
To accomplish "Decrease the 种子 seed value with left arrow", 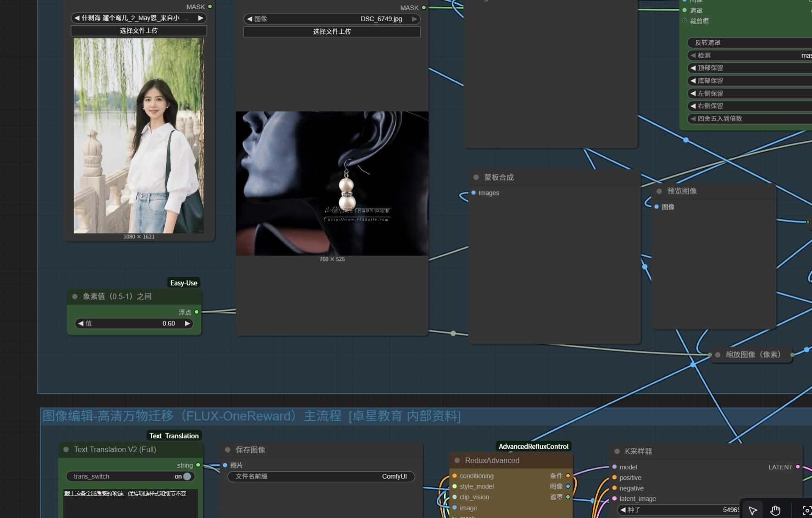I will [x=623, y=510].
